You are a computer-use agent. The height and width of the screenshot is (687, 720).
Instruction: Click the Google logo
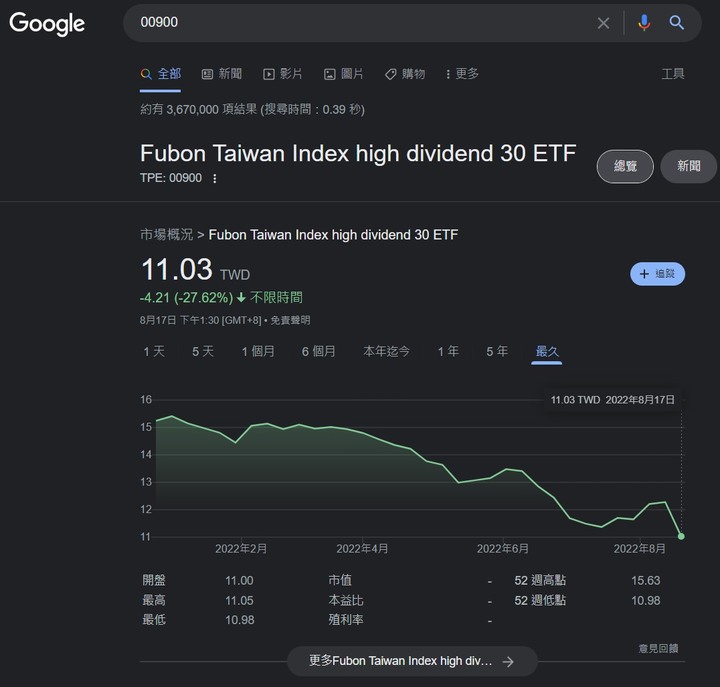pos(47,24)
